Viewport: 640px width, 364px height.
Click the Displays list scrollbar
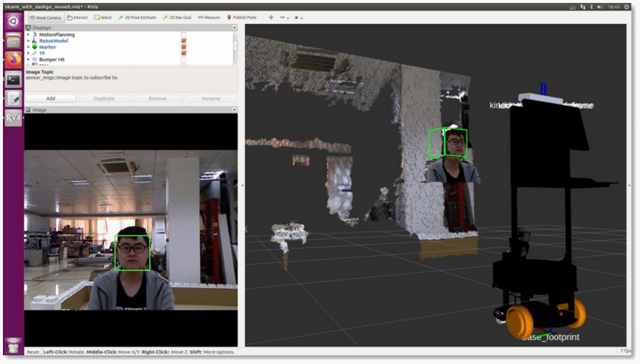point(235,46)
